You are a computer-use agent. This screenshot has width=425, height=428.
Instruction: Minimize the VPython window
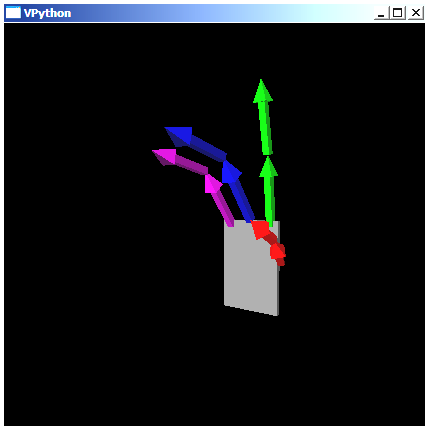[x=381, y=13]
